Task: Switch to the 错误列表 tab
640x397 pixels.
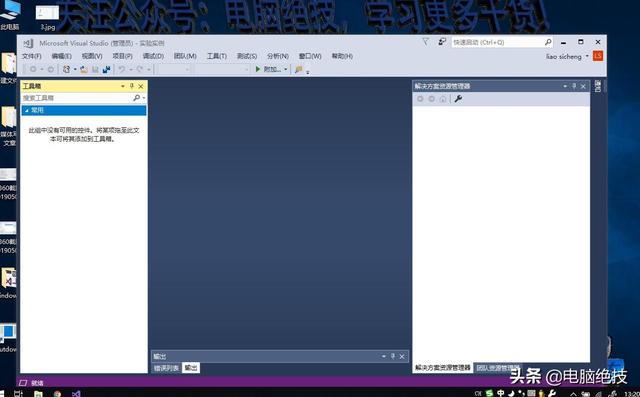Action: [x=166, y=368]
